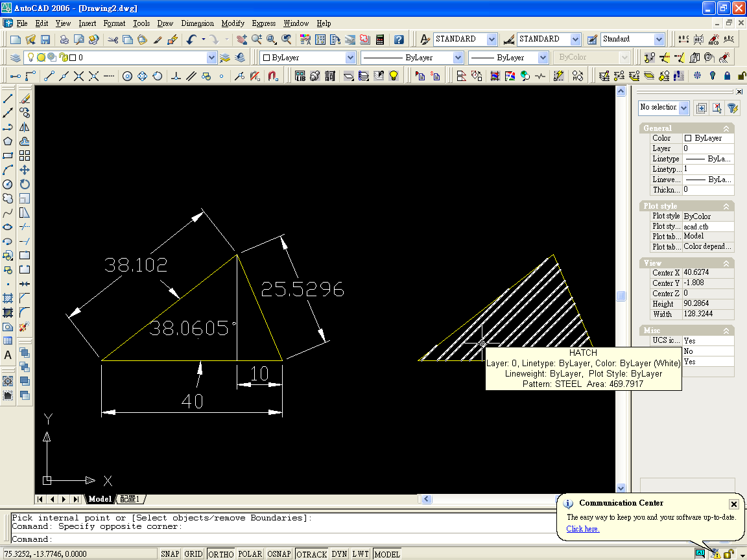The width and height of the screenshot is (747, 560).
Task: Toggle SNAP mode in status bar
Action: (x=170, y=554)
